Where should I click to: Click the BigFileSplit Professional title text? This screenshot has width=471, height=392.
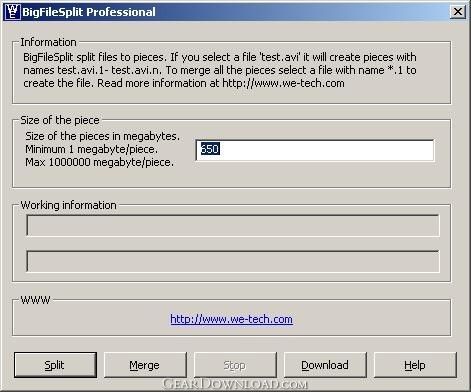point(89,12)
